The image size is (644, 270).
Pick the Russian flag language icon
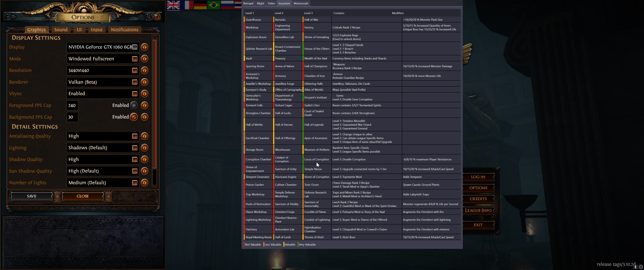227,5
